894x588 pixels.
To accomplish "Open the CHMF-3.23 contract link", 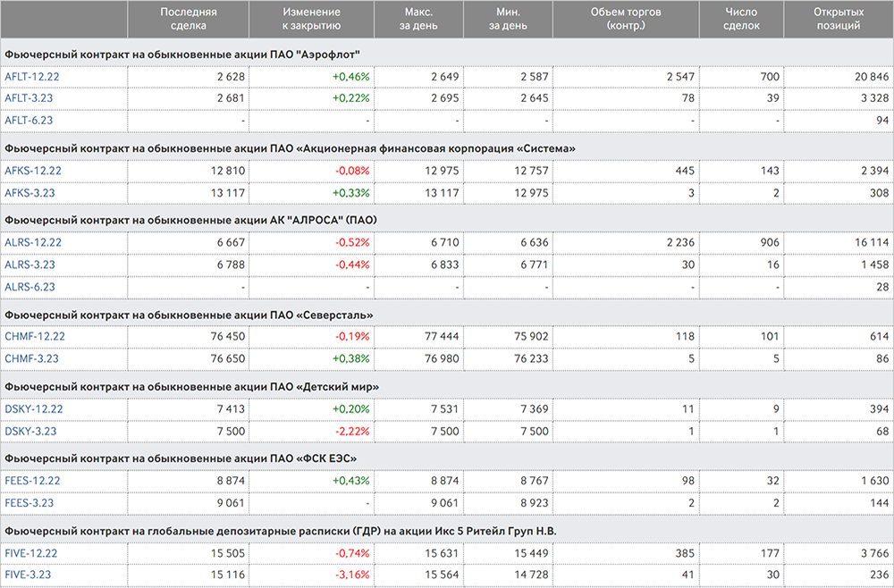I will (31, 359).
